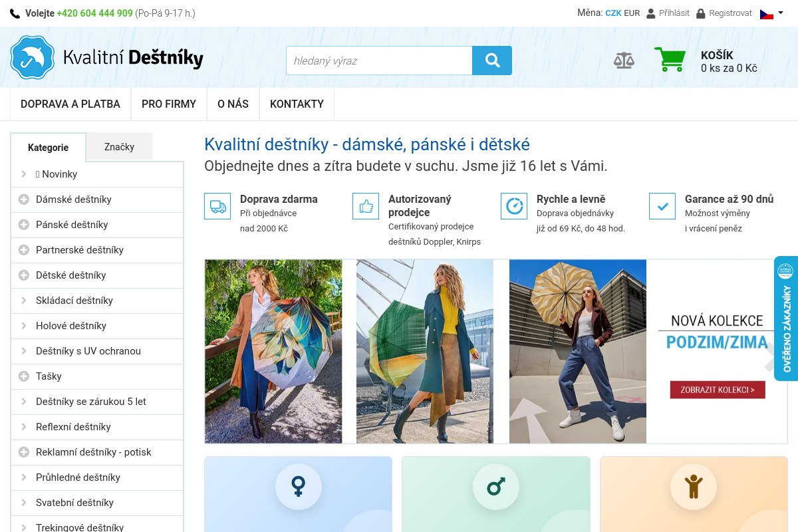Image resolution: width=798 pixels, height=532 pixels.
Task: Click the children's figure category icon
Action: coord(694,487)
